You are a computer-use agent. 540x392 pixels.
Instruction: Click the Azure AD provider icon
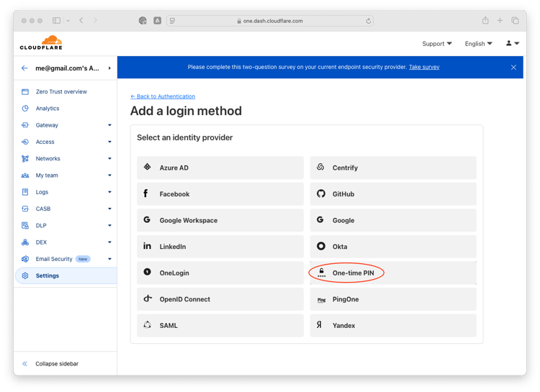click(x=147, y=167)
